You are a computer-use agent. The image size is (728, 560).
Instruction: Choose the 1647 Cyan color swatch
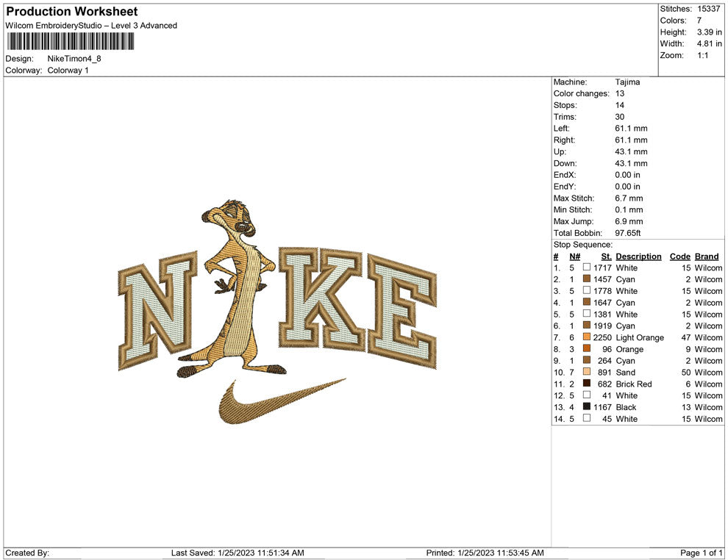tap(587, 302)
